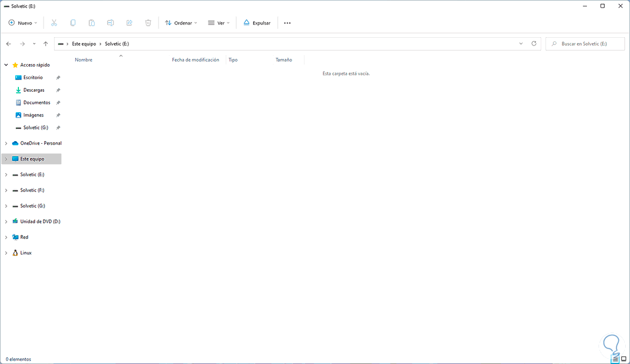Image resolution: width=630 pixels, height=364 pixels.
Task: Select Solvetic (G:) under Acceso rápido
Action: point(36,128)
